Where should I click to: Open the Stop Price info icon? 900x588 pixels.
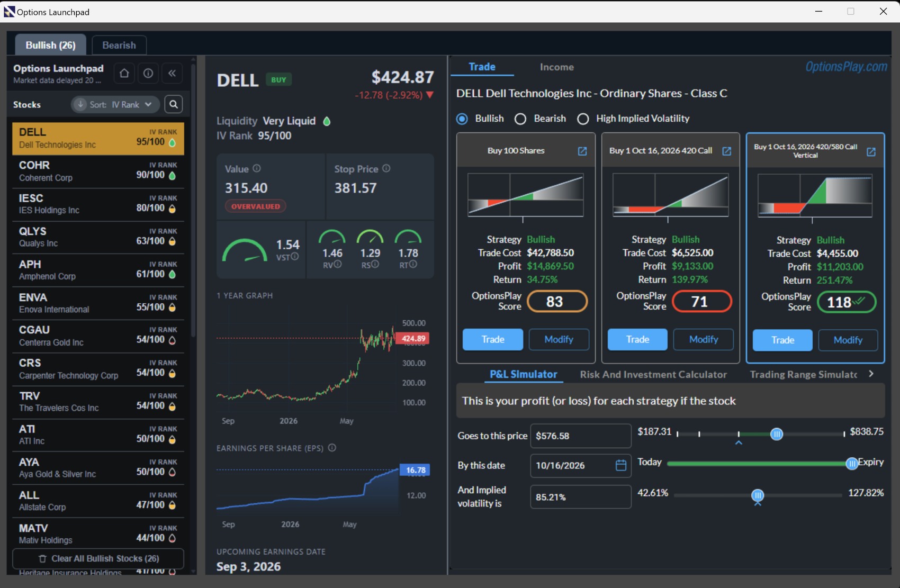tap(386, 168)
